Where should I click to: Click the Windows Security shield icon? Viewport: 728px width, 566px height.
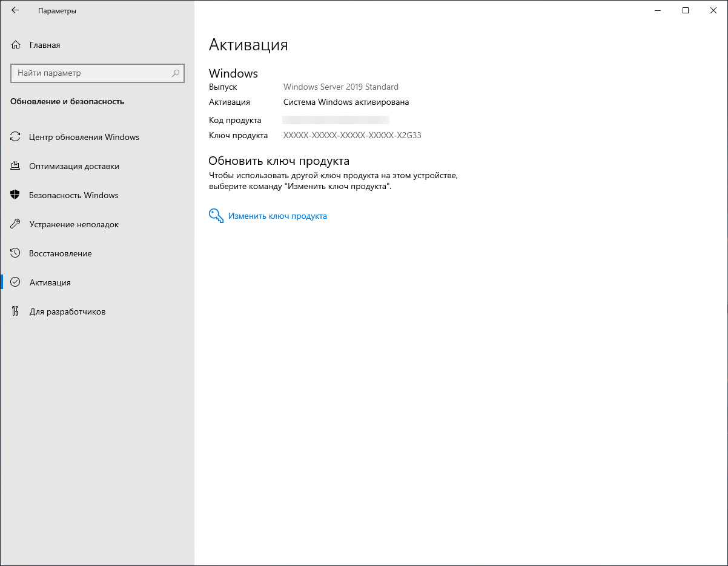tap(16, 195)
